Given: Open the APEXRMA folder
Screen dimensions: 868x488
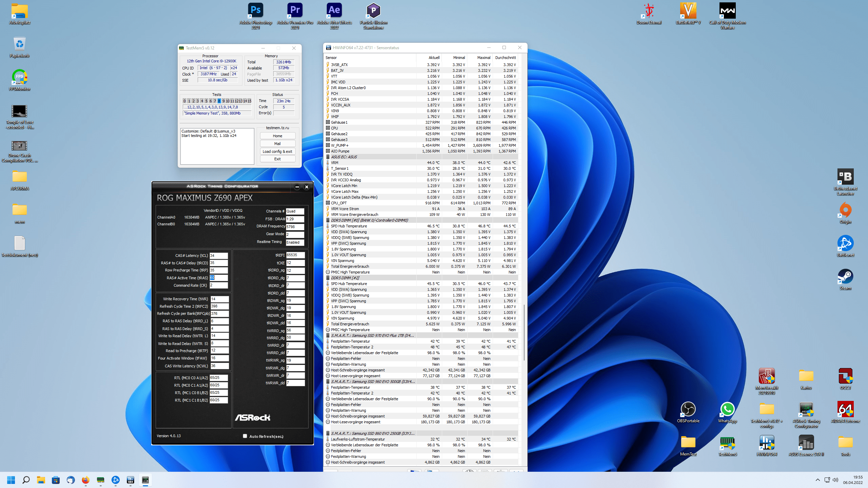Looking at the screenshot, I should 20,180.
